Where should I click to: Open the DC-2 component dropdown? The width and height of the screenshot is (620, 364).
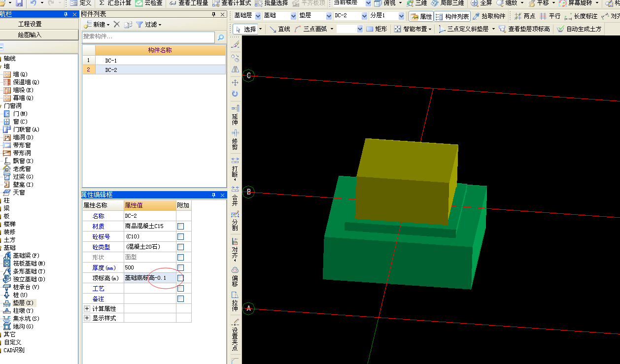(365, 16)
